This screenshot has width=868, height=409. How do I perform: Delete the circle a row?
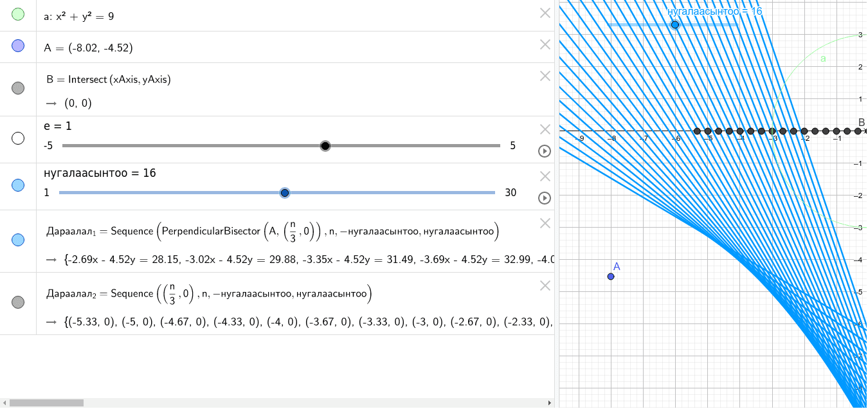pyautogui.click(x=545, y=13)
